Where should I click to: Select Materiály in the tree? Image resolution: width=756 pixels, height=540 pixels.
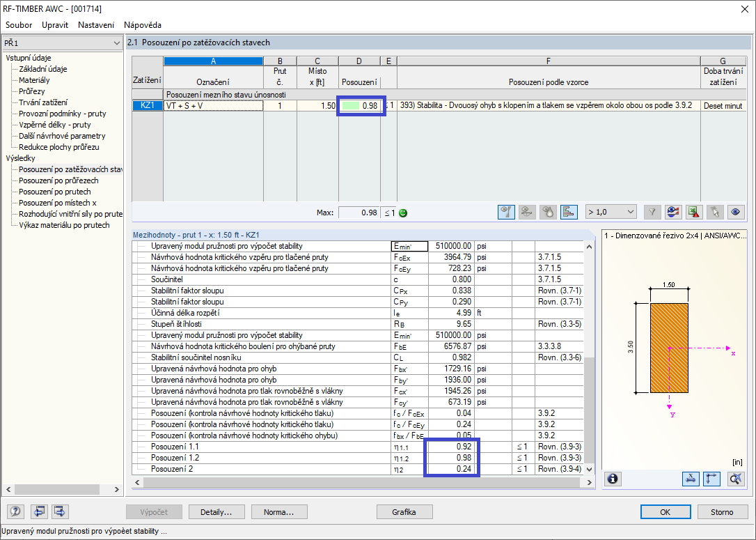34,80
